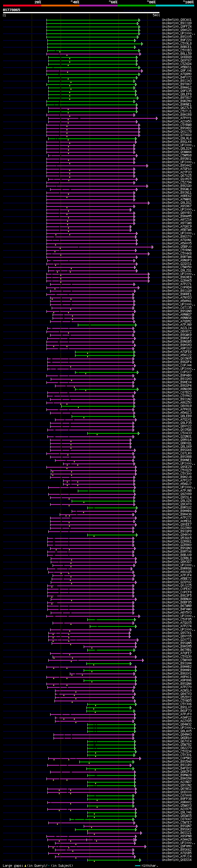Select hit UniRef100_B9SX05
The height and width of the screenshot is (868, 197).
click(x=177, y=37)
